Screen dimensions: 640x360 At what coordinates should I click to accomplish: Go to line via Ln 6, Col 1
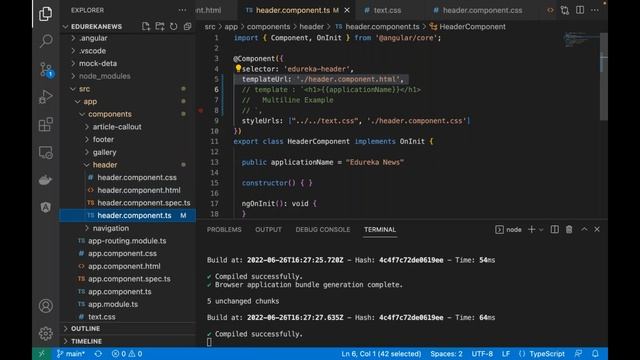(x=381, y=353)
